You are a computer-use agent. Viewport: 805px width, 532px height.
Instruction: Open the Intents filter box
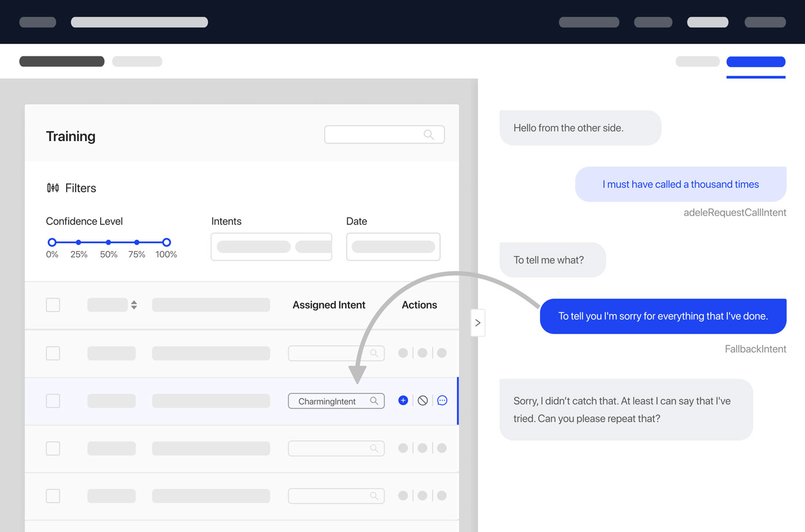tap(271, 247)
